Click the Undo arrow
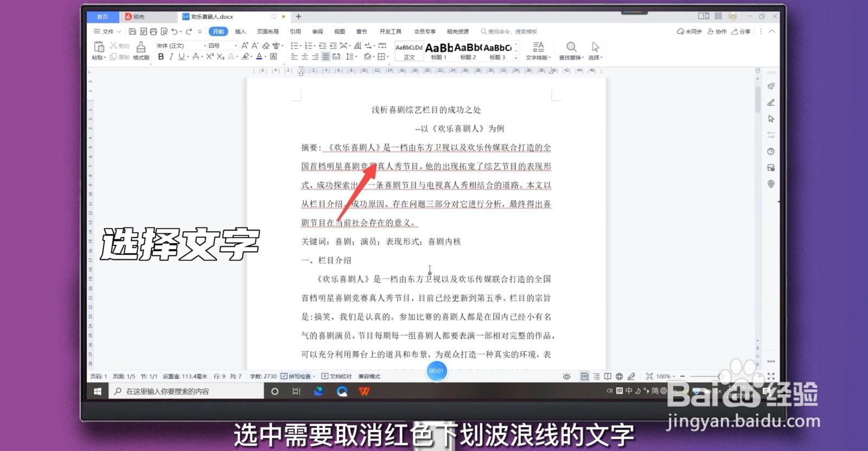 click(174, 31)
